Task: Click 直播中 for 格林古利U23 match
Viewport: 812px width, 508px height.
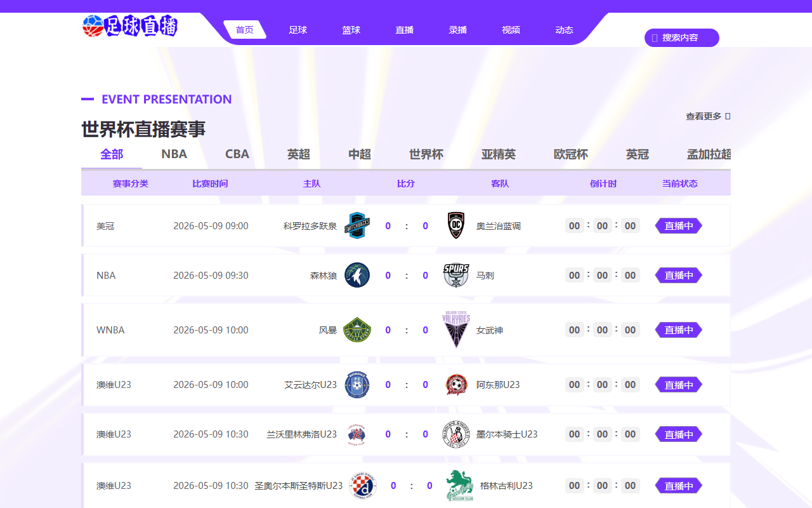Action: click(x=679, y=486)
